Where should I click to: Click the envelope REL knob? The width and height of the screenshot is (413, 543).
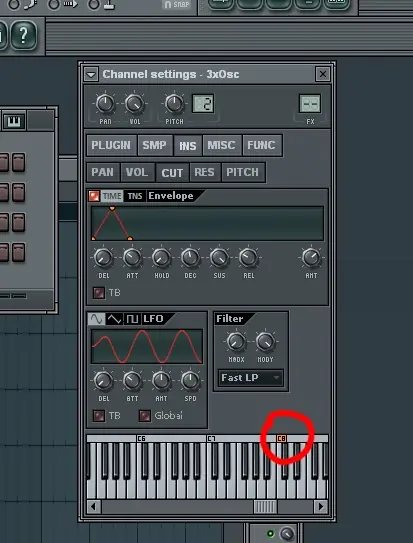[249, 258]
